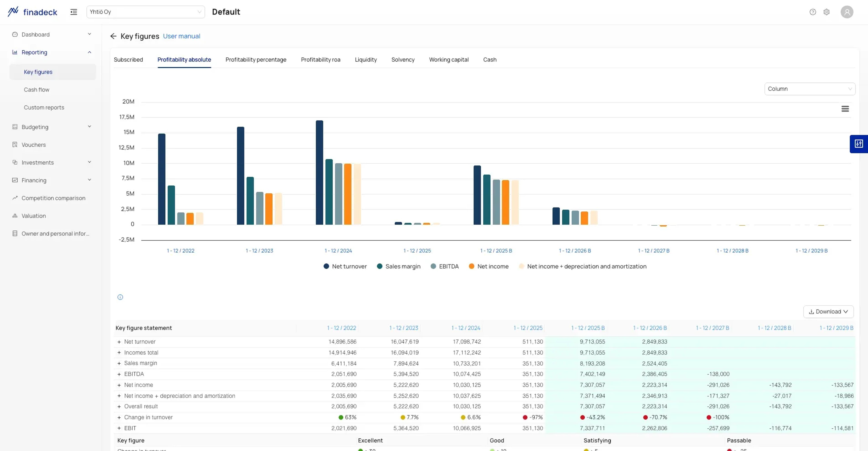Screen dimensions: 868x451
Task: Click the 1 - 12 / 2025 B column header
Action: click(588, 328)
